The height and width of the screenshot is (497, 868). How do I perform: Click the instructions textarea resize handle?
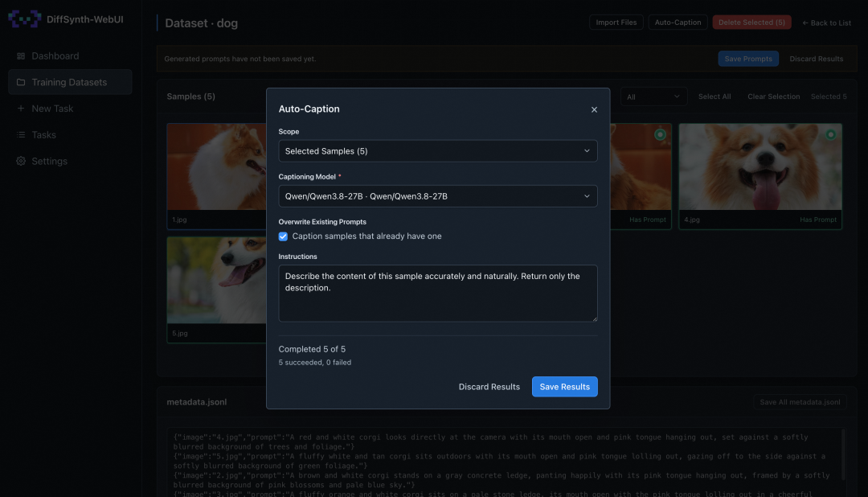coord(595,318)
